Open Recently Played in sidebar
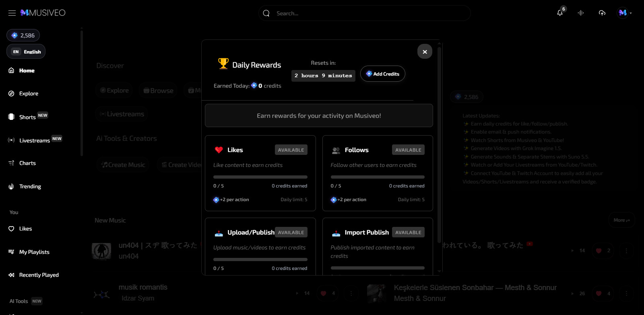The image size is (644, 315). click(x=39, y=275)
